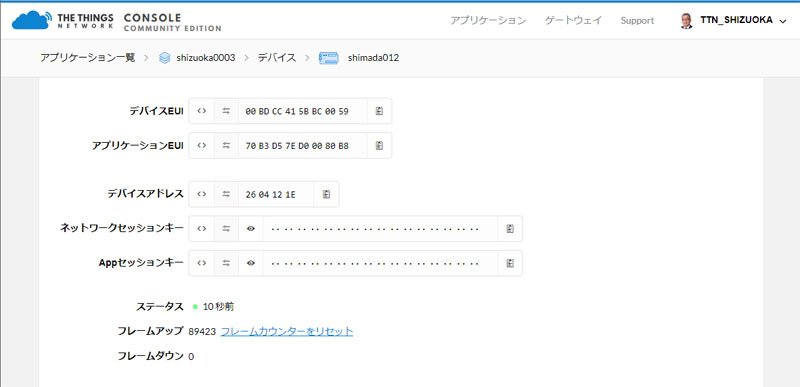Image resolution: width=800 pixels, height=387 pixels.
Task: Copy アプリケーションEUI to clipboard
Action: 379,145
